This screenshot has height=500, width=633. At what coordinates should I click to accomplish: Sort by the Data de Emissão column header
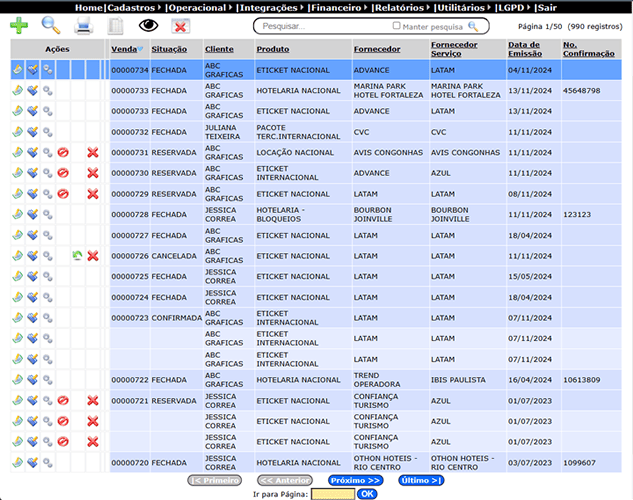(525, 49)
